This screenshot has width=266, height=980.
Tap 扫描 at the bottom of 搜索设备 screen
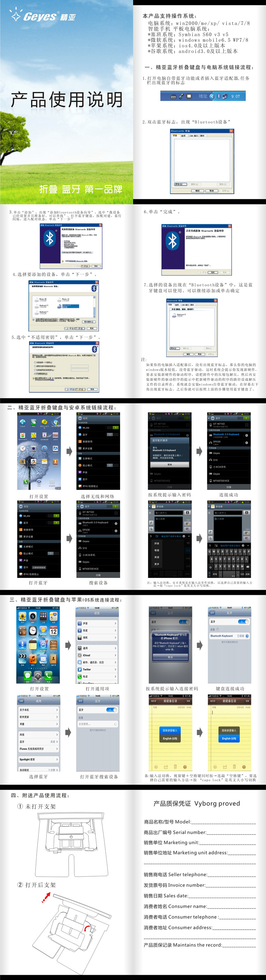click(x=98, y=575)
